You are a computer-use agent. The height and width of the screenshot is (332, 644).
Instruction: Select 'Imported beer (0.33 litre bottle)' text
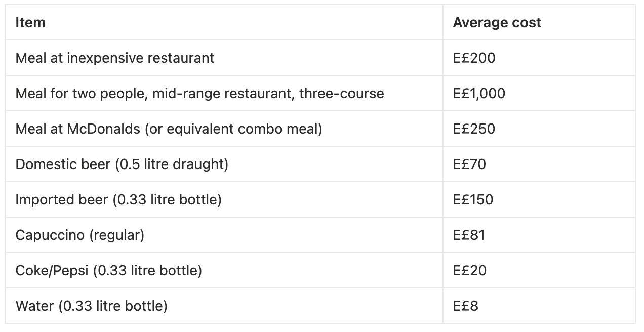118,200
